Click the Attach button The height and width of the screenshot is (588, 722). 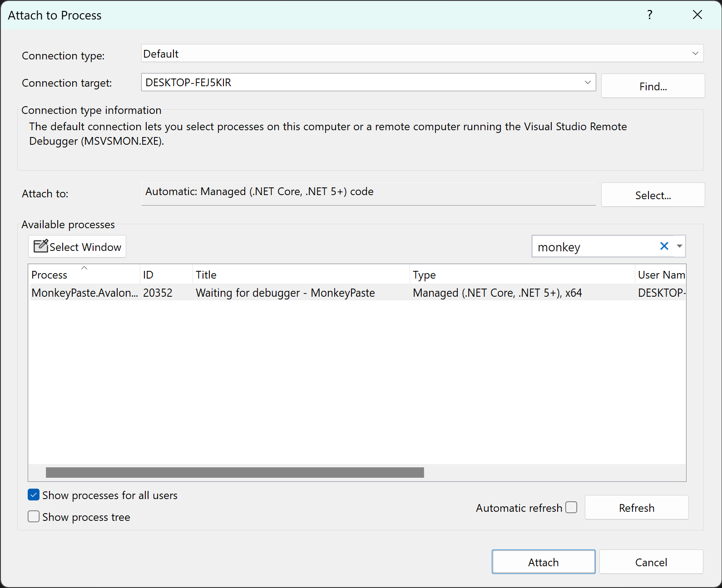click(x=543, y=562)
